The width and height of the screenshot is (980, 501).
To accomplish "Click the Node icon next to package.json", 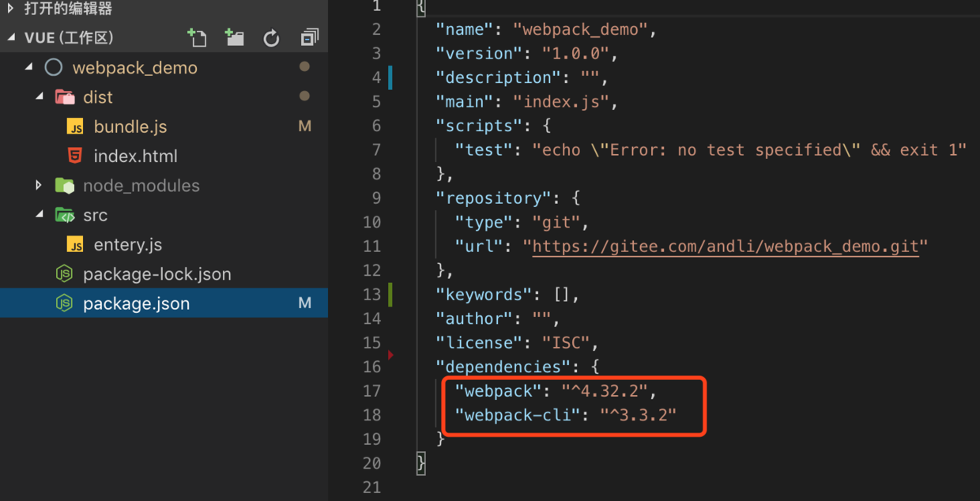I will click(x=65, y=303).
